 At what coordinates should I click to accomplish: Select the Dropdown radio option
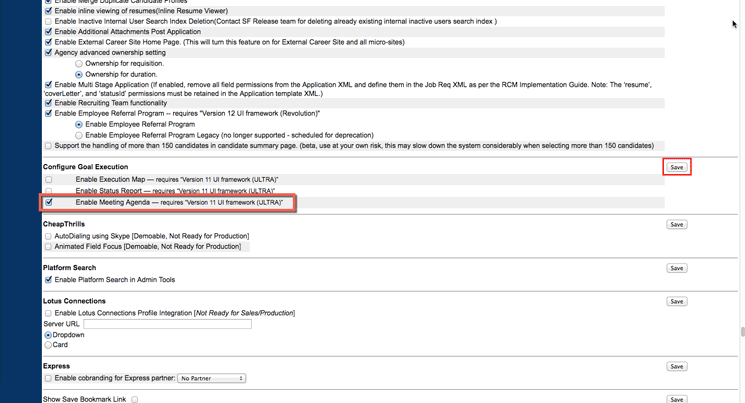[x=48, y=335]
